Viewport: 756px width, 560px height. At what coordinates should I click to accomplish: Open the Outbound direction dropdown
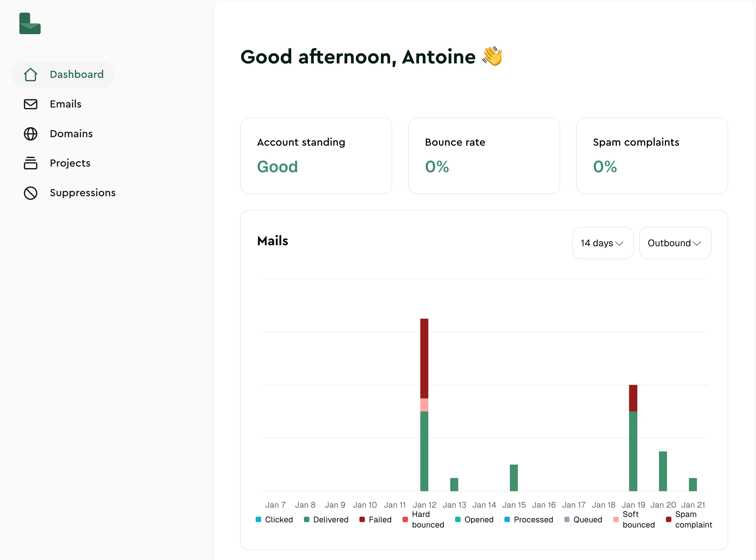[675, 243]
